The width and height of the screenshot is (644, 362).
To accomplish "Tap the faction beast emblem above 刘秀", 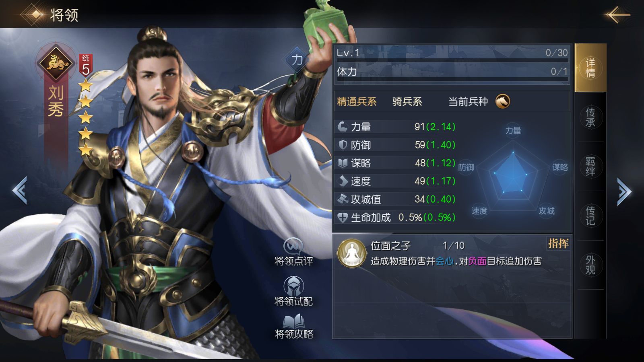I will [x=56, y=63].
